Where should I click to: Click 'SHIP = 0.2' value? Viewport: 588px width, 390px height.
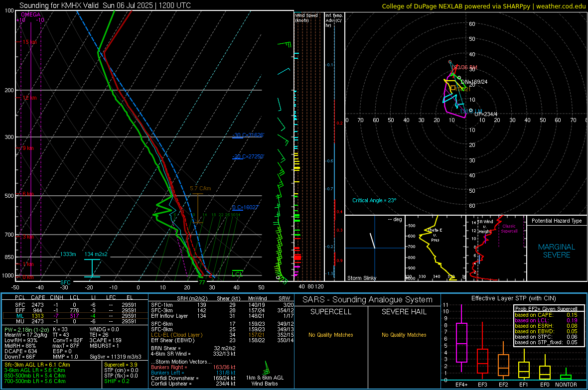pyautogui.click(x=117, y=381)
